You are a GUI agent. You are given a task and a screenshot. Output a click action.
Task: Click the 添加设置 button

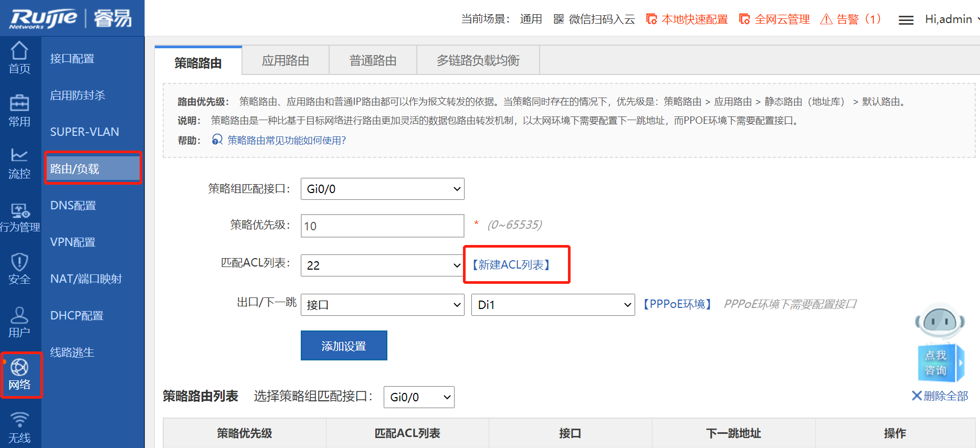344,346
